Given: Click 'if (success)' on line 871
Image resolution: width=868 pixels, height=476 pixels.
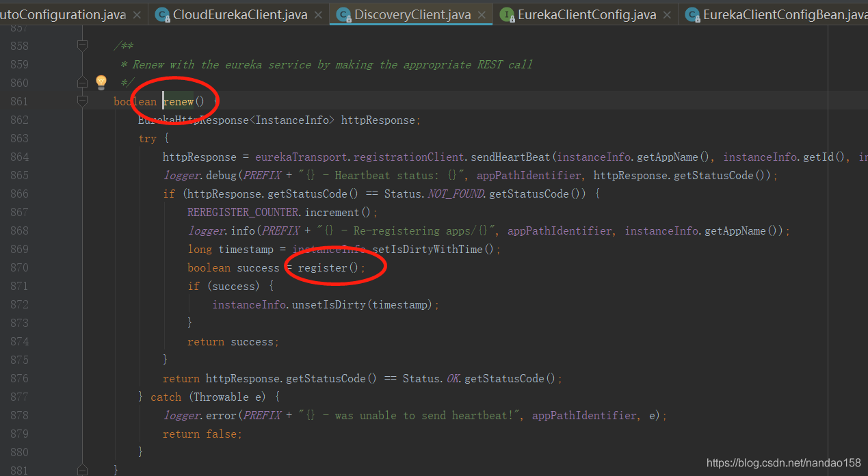Looking at the screenshot, I should [x=224, y=286].
